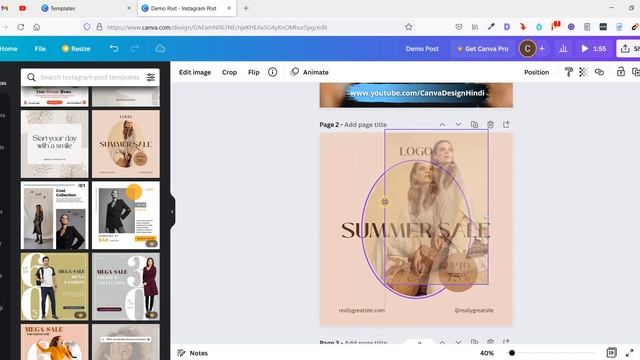The height and width of the screenshot is (360, 640).
Task: Click the Demo Post design title
Action: 422,49
